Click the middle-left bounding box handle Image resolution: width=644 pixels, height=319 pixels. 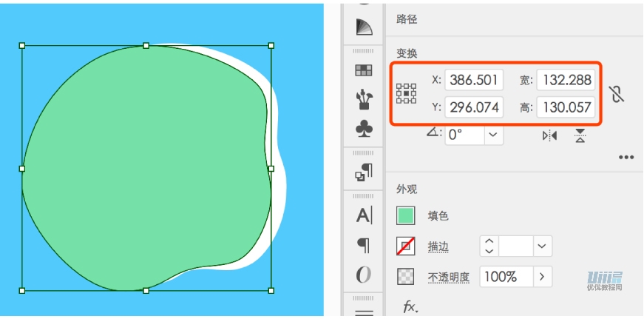click(x=22, y=169)
